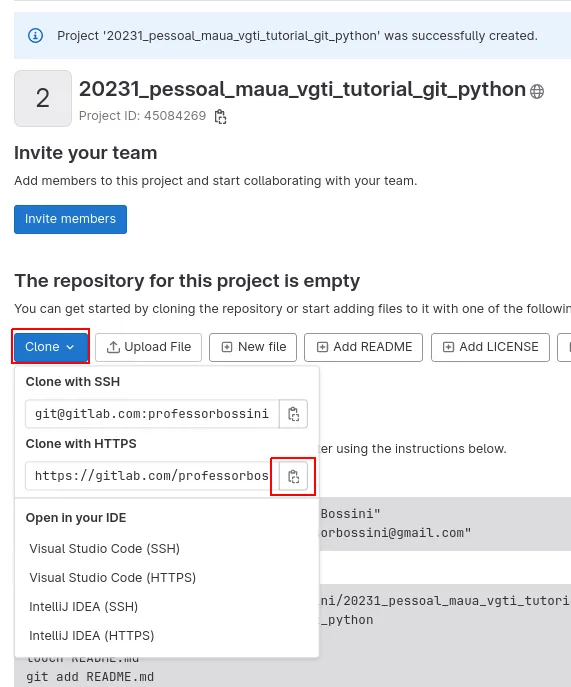Click the public visibility globe icon

click(537, 91)
